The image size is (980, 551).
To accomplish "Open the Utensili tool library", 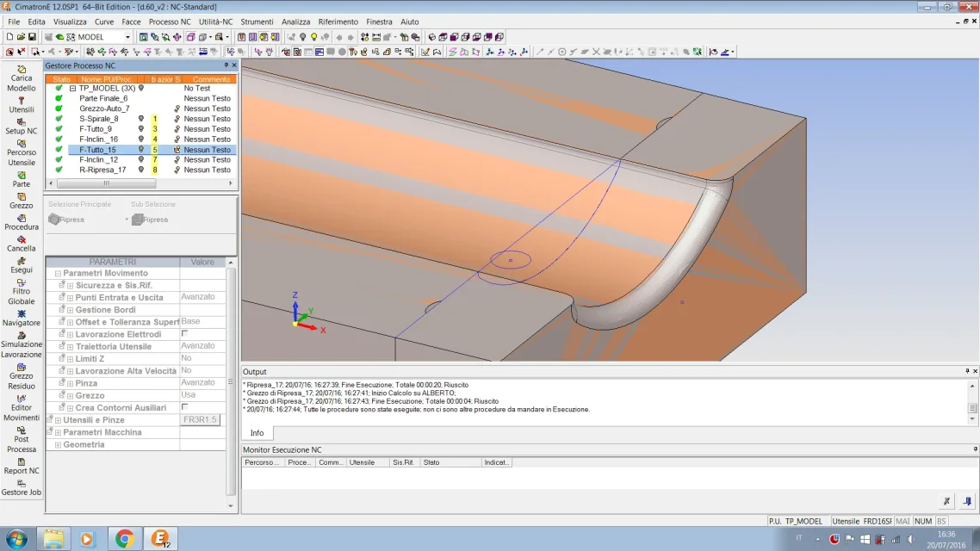I will click(22, 101).
